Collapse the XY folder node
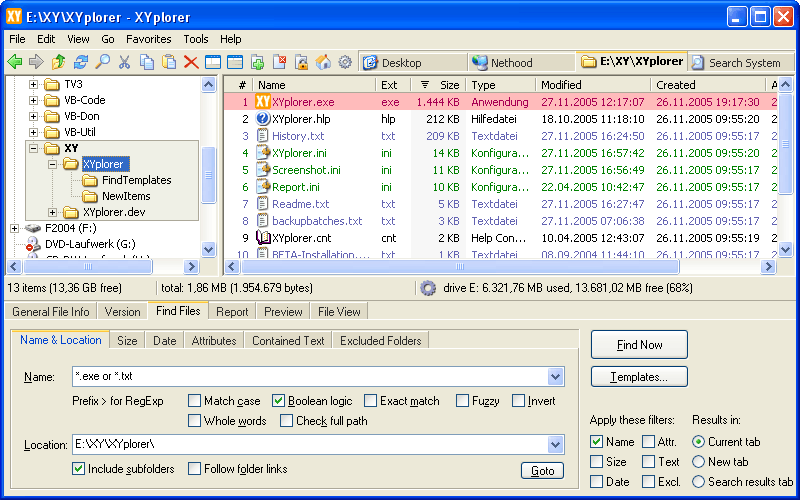The image size is (800, 500). point(33,148)
